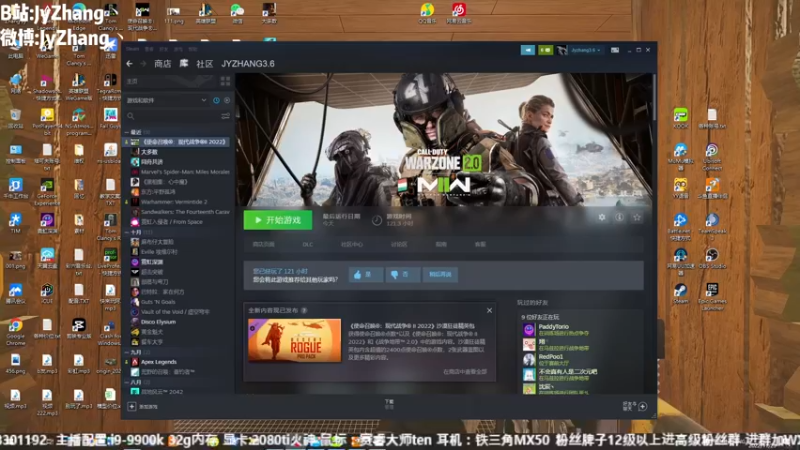
Task: Show game info circle icon
Action: pyautogui.click(x=619, y=217)
